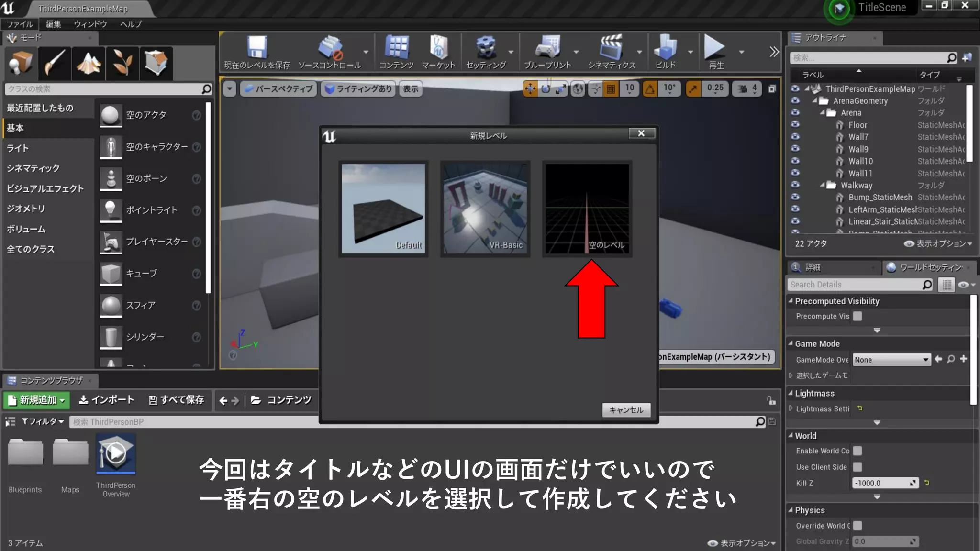Open the GameMode Override dropdown

(x=891, y=360)
